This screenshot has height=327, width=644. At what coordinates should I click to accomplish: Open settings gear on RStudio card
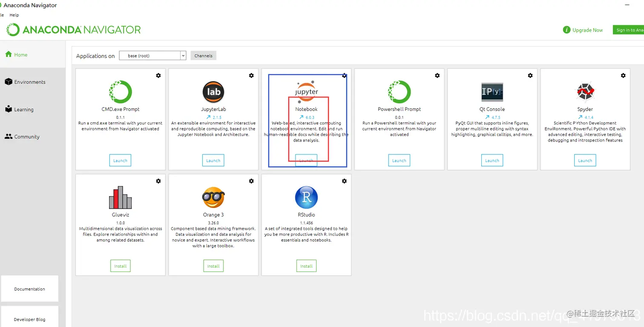coord(344,181)
